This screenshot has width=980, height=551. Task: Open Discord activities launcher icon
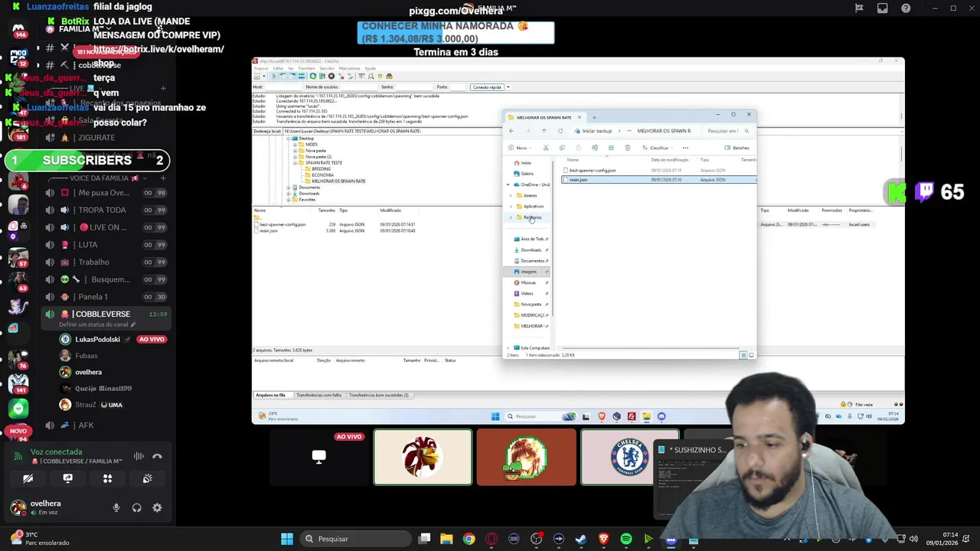[108, 478]
